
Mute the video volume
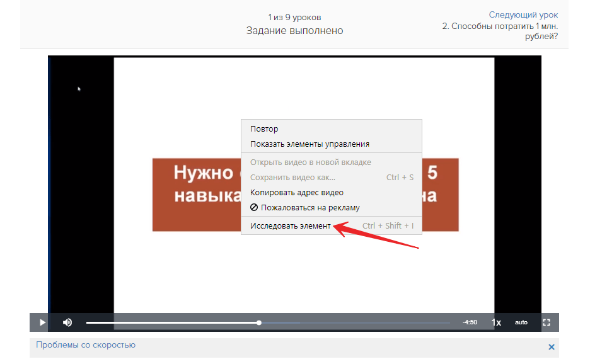click(x=67, y=322)
